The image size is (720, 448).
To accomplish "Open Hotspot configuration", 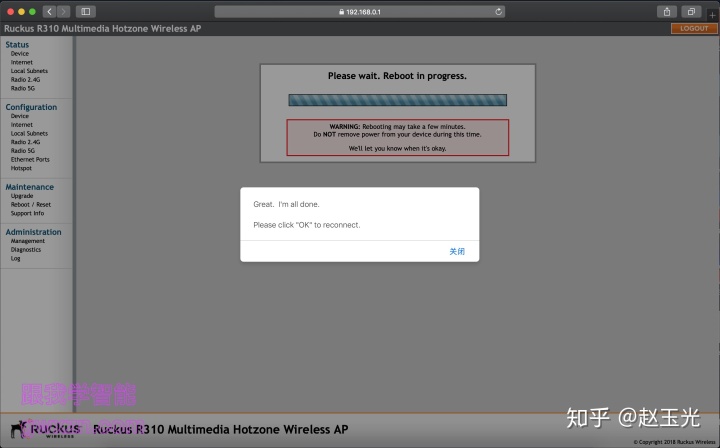I will [x=21, y=168].
